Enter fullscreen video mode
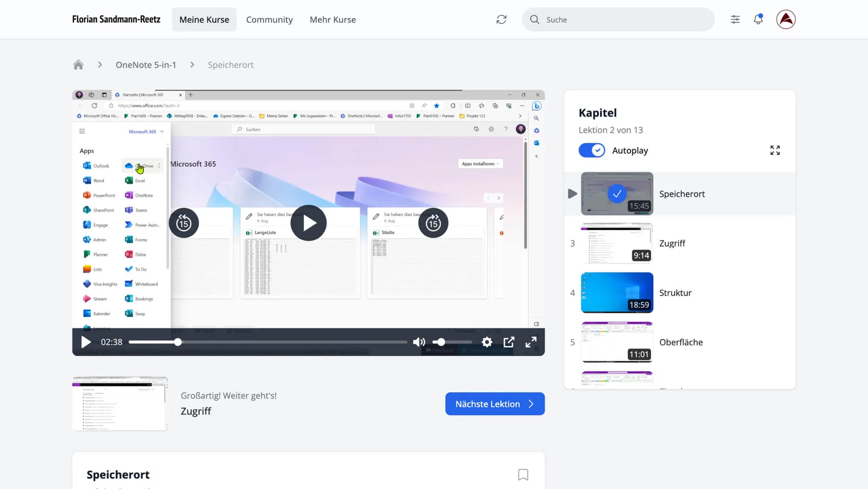 531,342
